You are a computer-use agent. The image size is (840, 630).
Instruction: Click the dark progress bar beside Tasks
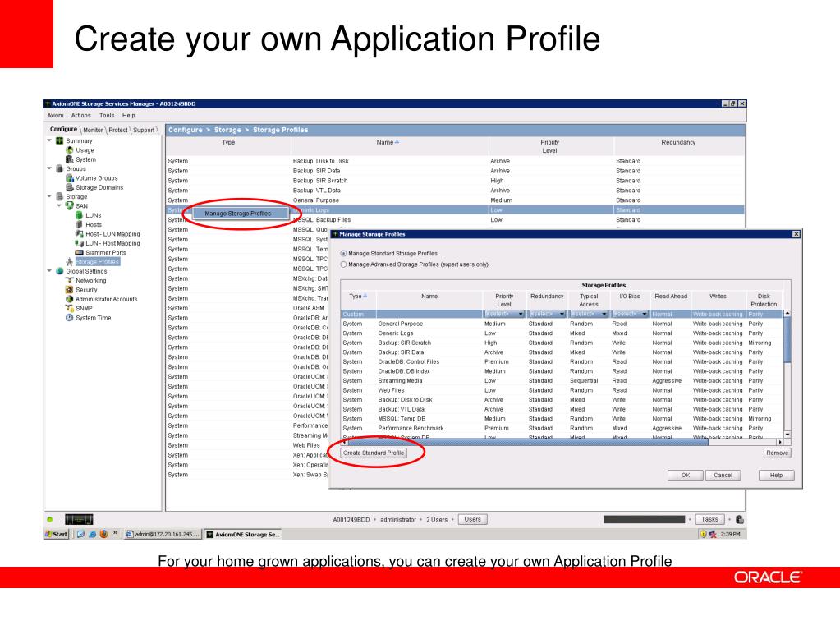644,519
